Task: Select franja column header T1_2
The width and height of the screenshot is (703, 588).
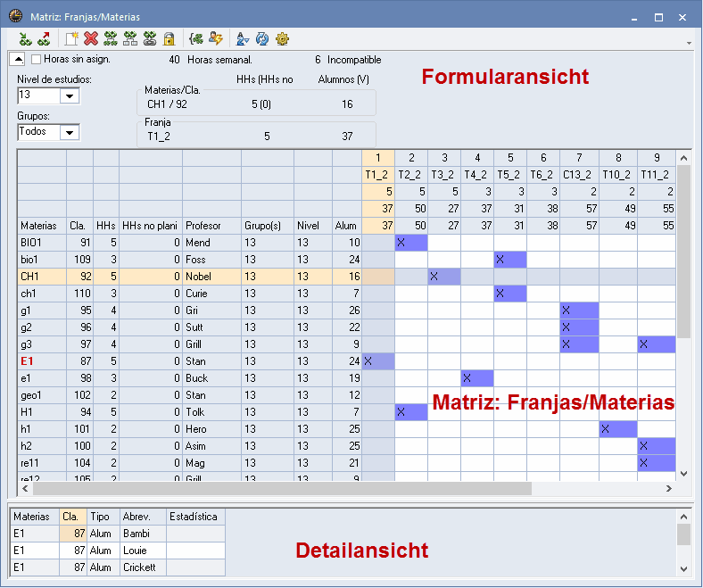Action: (378, 175)
